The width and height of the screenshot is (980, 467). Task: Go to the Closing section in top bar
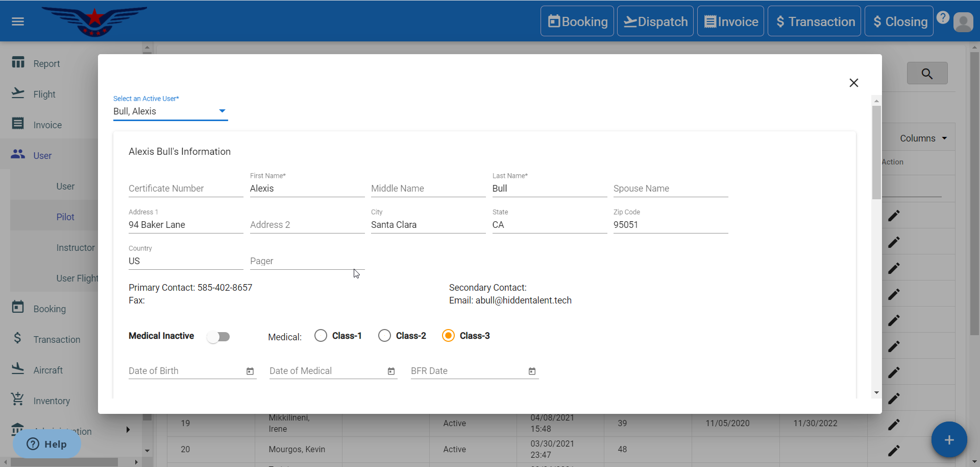[x=898, y=21]
